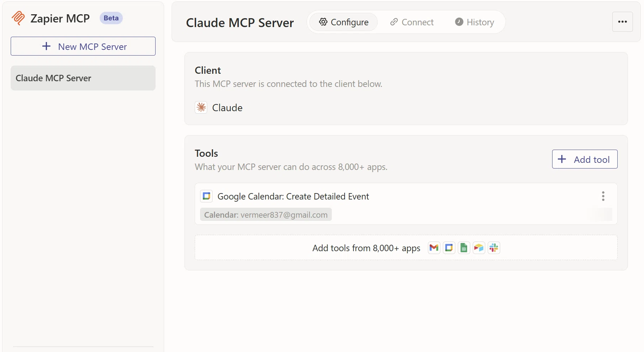Open the three-dot header menu
Image resolution: width=644 pixels, height=352 pixels.
622,22
